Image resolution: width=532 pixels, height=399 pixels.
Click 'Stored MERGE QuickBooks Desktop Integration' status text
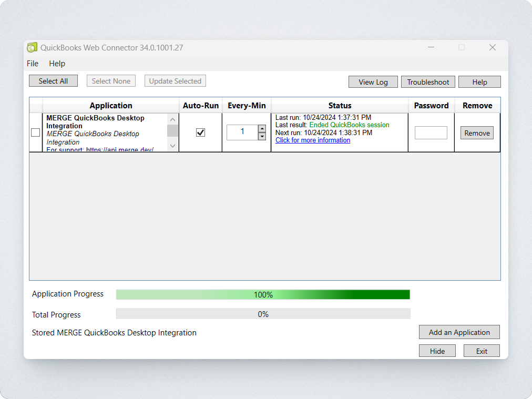coord(114,332)
